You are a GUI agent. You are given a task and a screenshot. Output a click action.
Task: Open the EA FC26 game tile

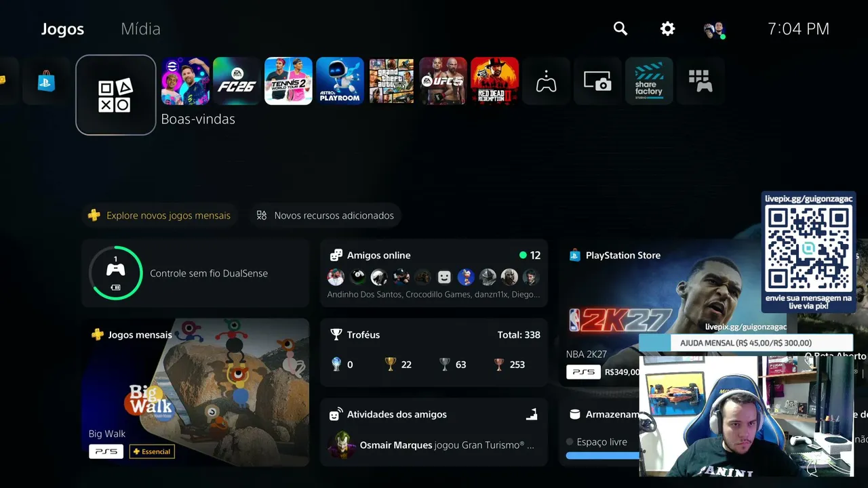click(x=237, y=81)
